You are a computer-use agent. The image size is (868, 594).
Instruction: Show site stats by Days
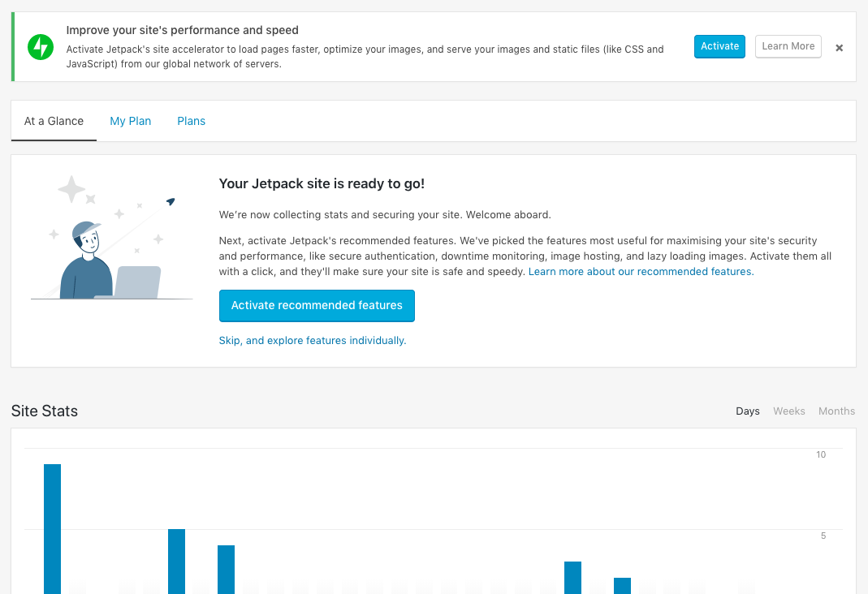(x=747, y=411)
